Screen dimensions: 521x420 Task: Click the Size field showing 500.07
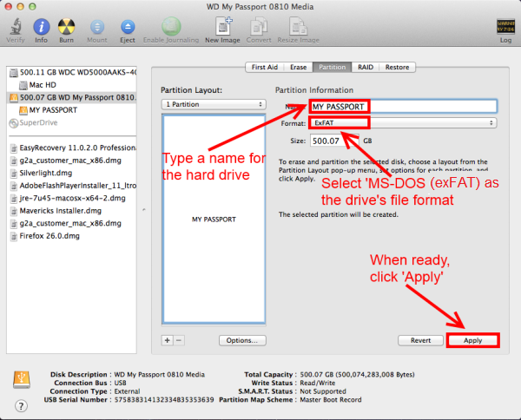[x=334, y=141]
